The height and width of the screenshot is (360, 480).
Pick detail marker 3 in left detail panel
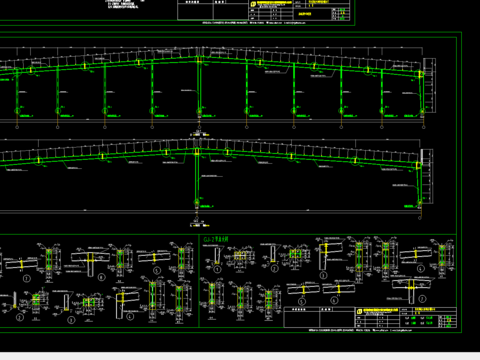click(x=71, y=320)
